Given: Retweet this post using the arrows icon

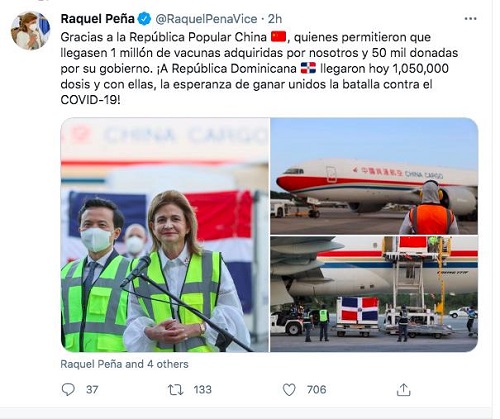Looking at the screenshot, I should pyautogui.click(x=175, y=389).
